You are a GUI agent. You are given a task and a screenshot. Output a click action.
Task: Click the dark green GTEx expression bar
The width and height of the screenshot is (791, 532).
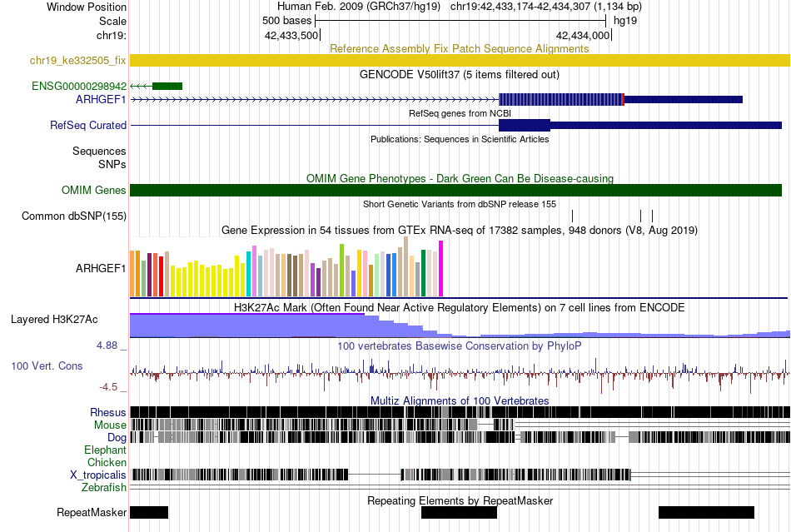(424, 273)
